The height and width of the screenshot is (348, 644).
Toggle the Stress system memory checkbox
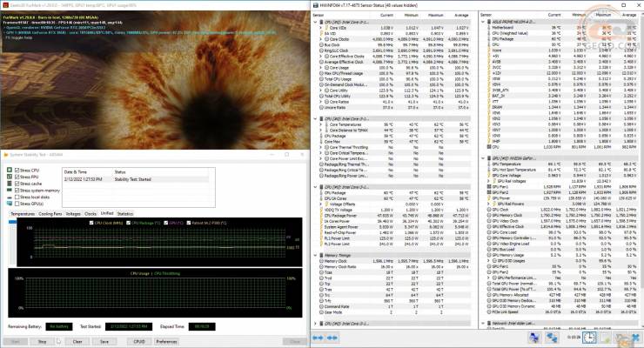coord(17,190)
